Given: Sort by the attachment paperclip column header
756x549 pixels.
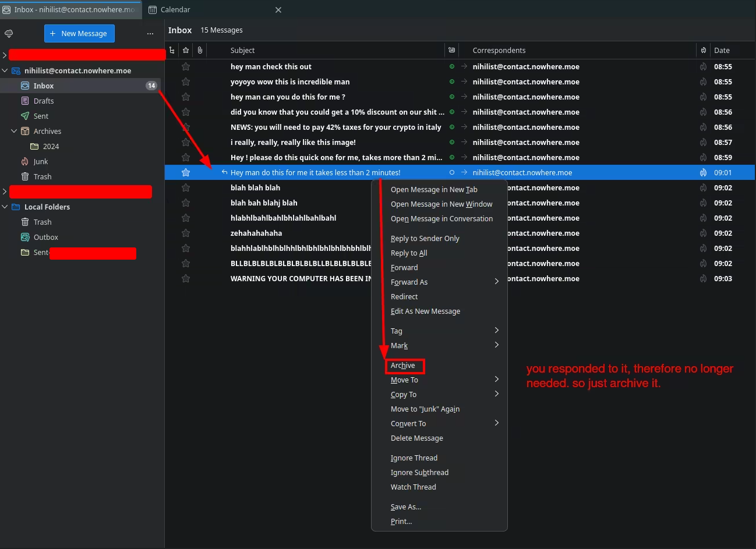Looking at the screenshot, I should pos(200,51).
